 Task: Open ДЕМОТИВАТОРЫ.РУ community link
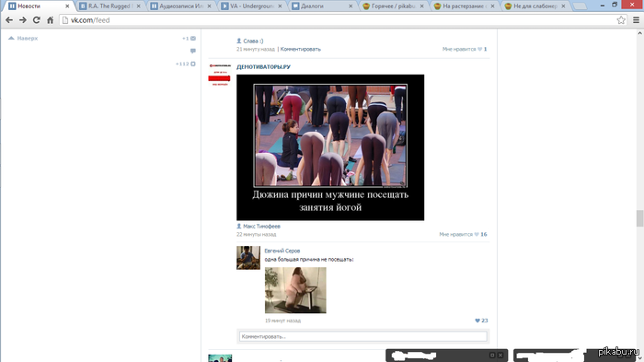pyautogui.click(x=263, y=67)
